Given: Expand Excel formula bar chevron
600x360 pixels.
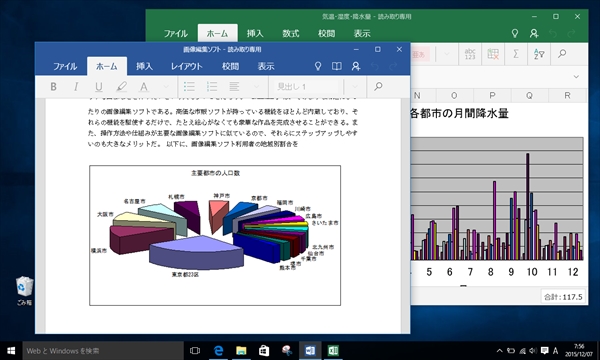Looking at the screenshot, I should click(576, 77).
